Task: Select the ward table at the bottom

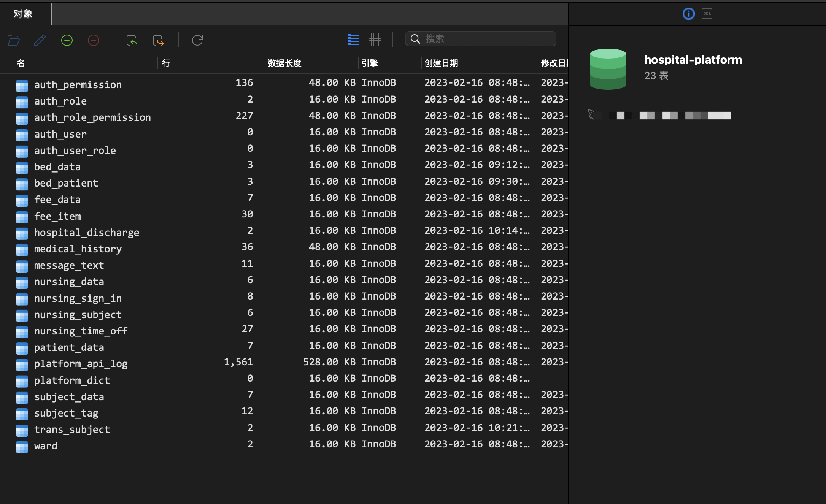Action: click(x=45, y=445)
